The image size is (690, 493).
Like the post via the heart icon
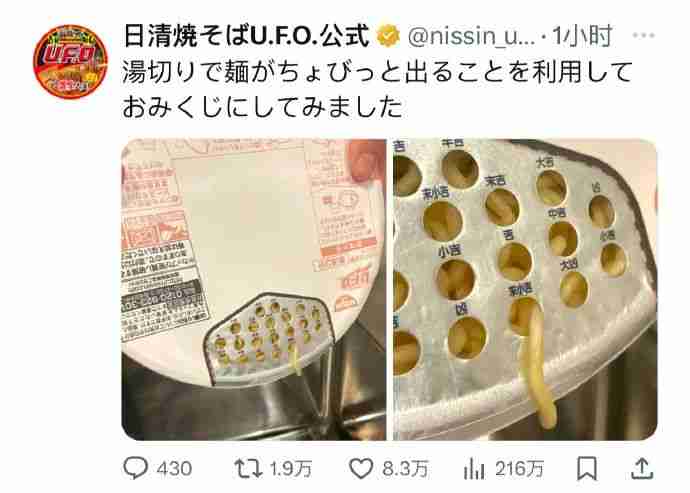click(x=361, y=468)
